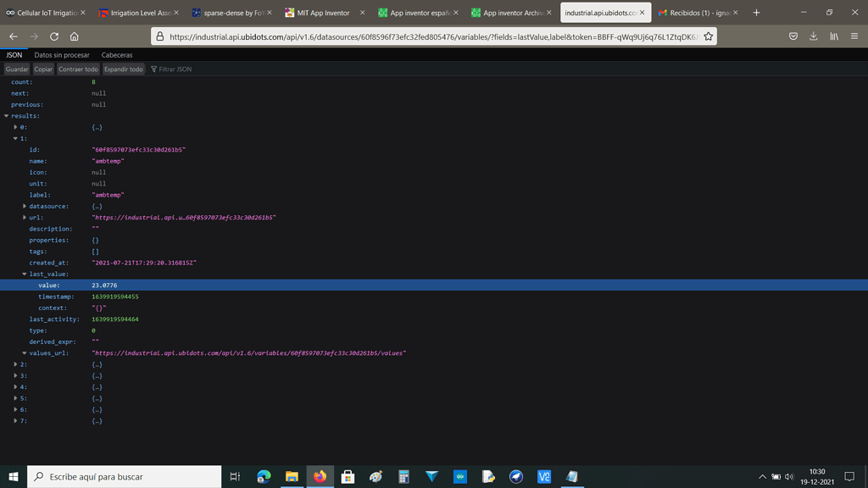The height and width of the screenshot is (488, 868).
Task: Switch to the MIT App Inventor browser tab
Action: point(323,13)
